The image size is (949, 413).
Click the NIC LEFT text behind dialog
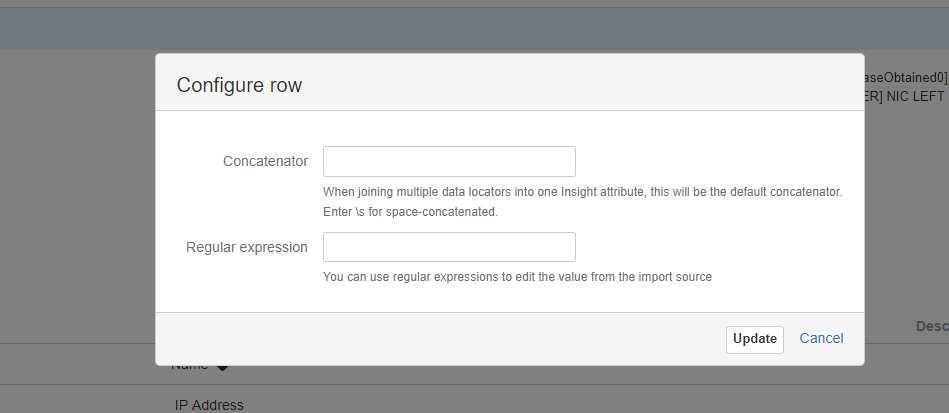tap(907, 96)
